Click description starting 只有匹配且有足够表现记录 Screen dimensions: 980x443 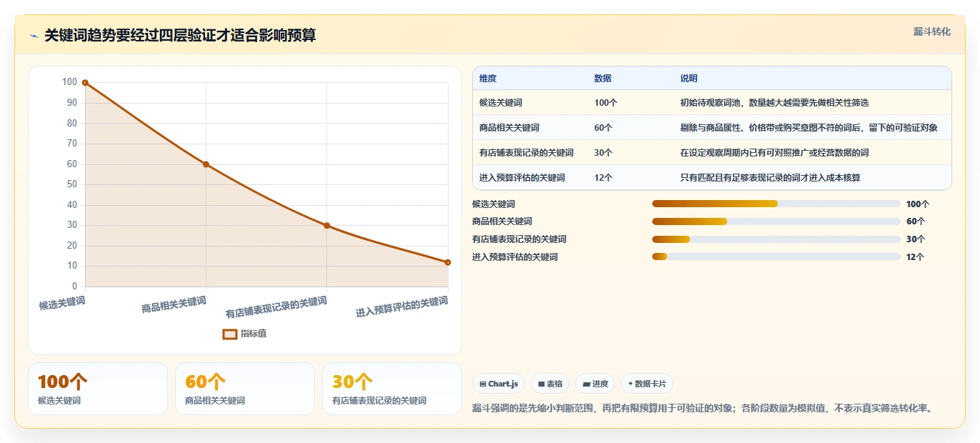[x=770, y=178]
